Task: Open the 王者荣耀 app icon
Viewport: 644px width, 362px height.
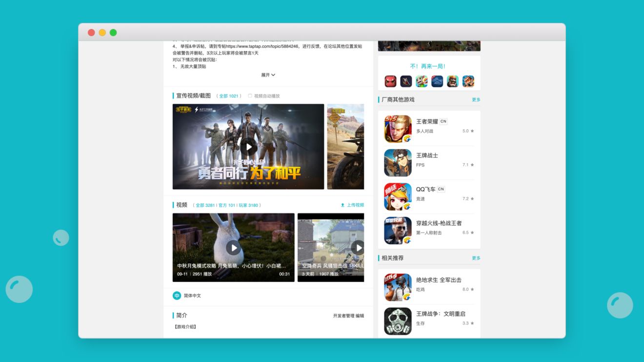Action: pos(398,129)
